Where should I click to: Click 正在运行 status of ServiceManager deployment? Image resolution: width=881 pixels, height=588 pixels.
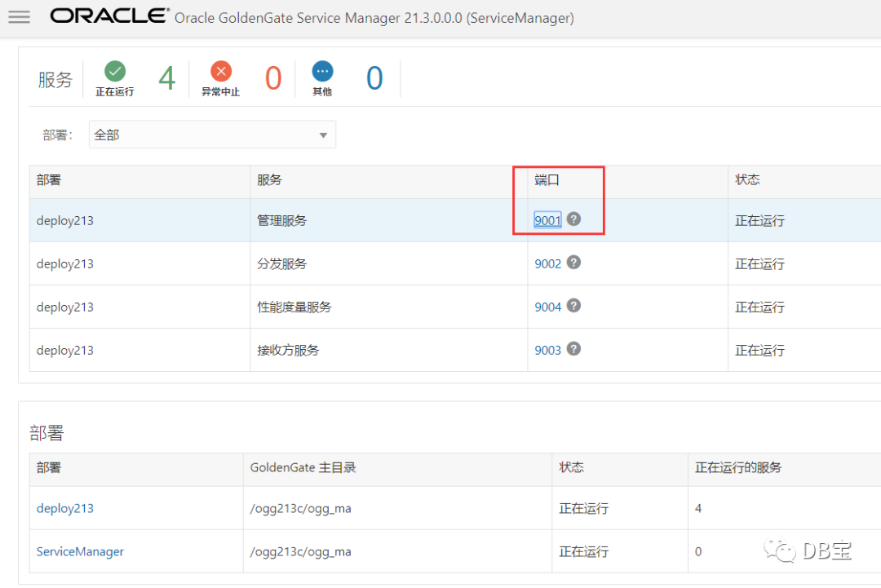(x=584, y=551)
